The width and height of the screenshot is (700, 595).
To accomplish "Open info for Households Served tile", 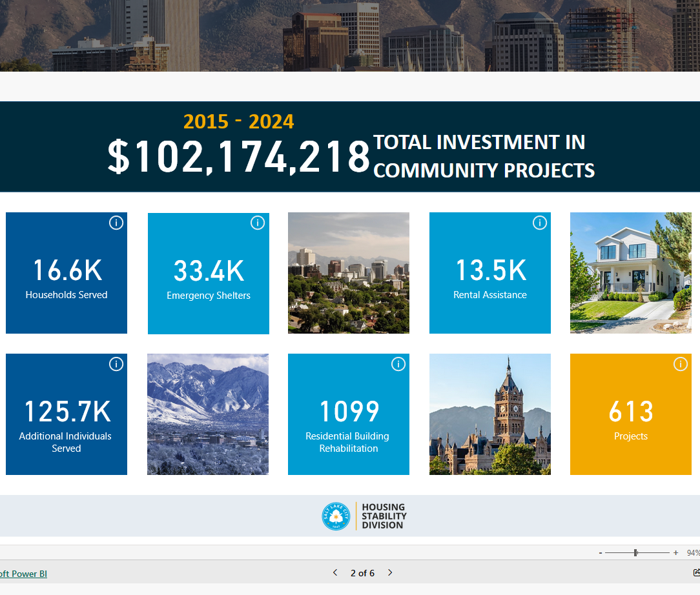I will 116,223.
